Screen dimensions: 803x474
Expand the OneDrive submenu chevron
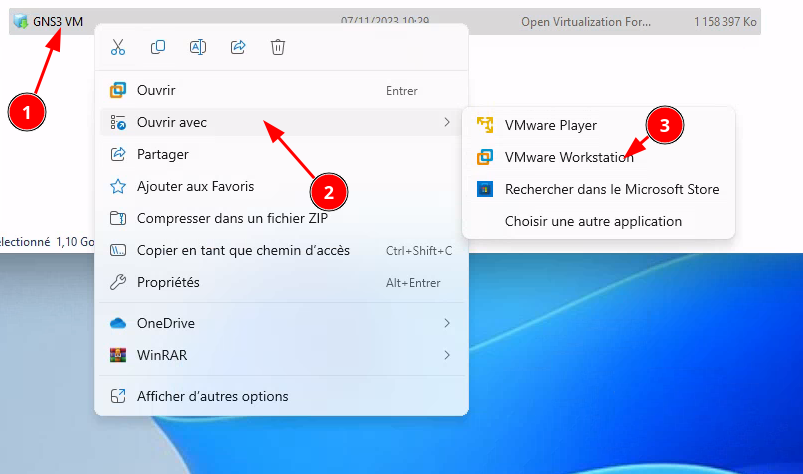(x=446, y=323)
